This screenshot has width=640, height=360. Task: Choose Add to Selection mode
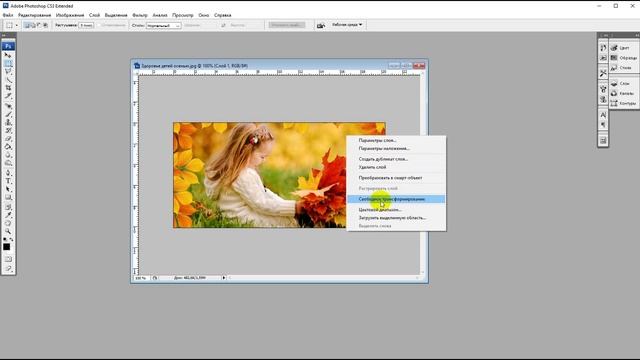(33, 25)
